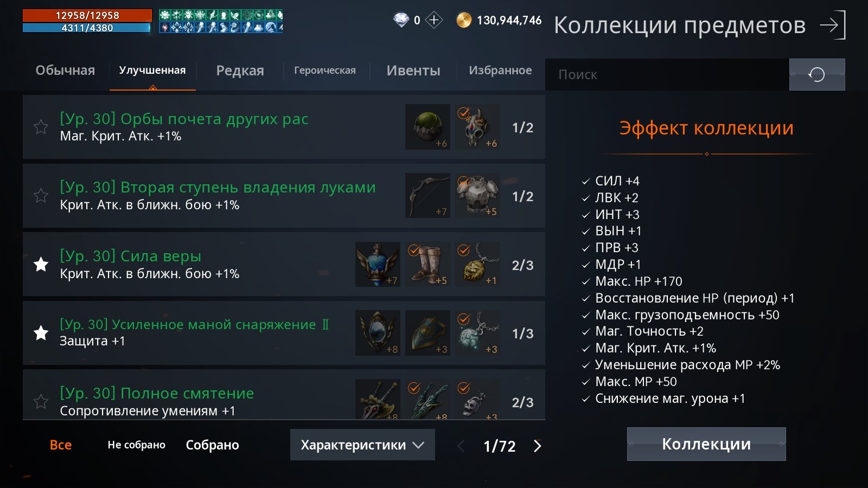Filter by Не собрано
This screenshot has width=868, height=488.
(x=136, y=445)
